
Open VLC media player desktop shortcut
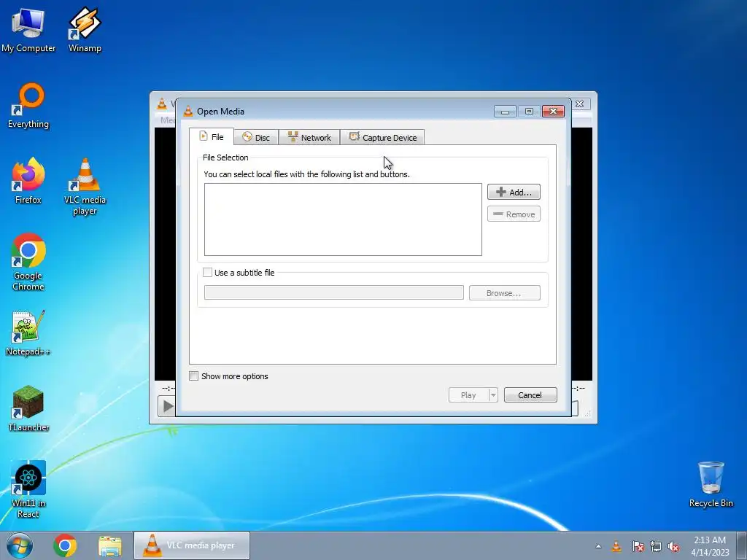(x=85, y=187)
